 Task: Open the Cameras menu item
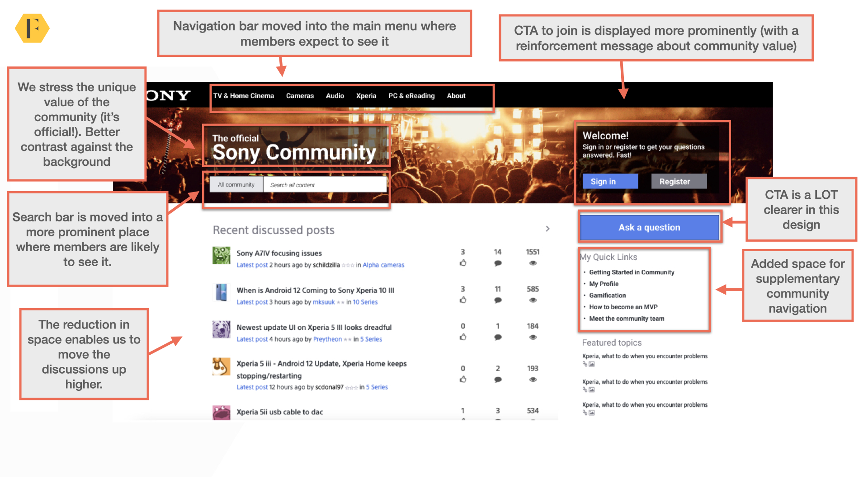tap(300, 96)
